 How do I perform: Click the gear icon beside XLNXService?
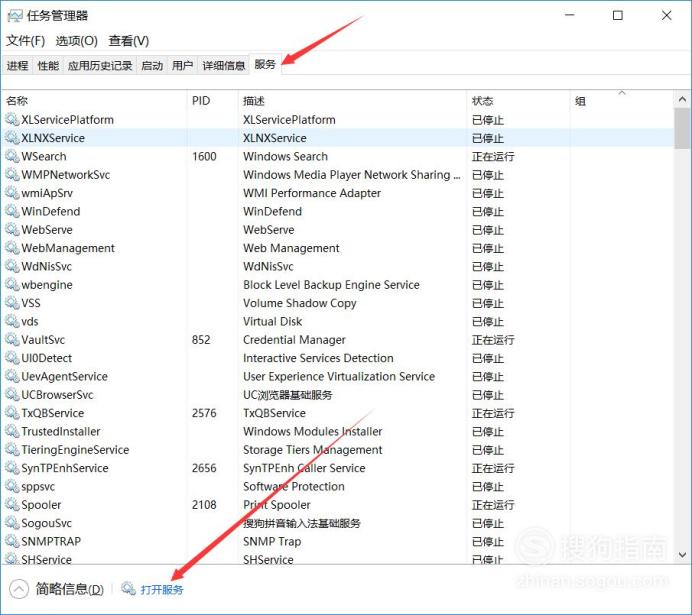[x=12, y=138]
